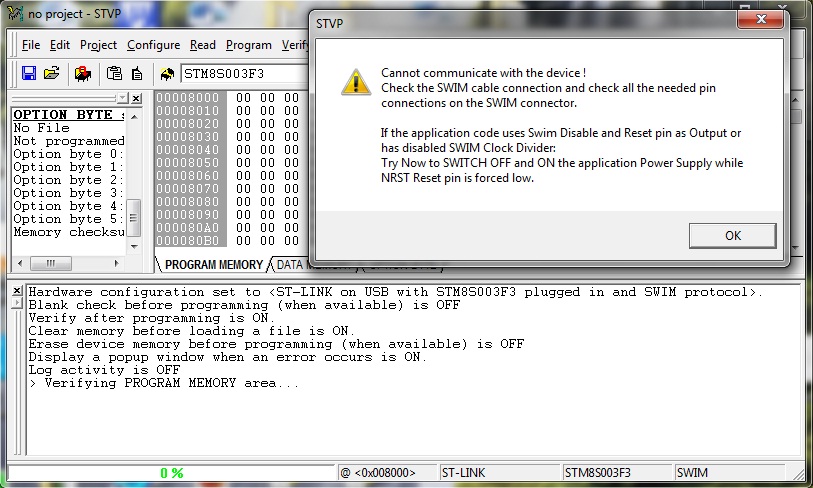The height and width of the screenshot is (488, 813).
Task: Open the Verify menu
Action: tap(295, 45)
